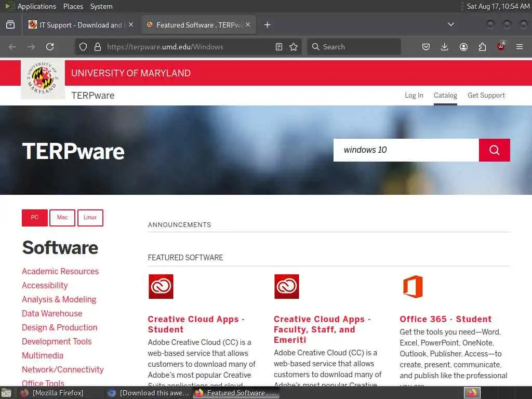The image size is (532, 399).
Task: Open Analysis & Modeling category
Action: [59, 300]
